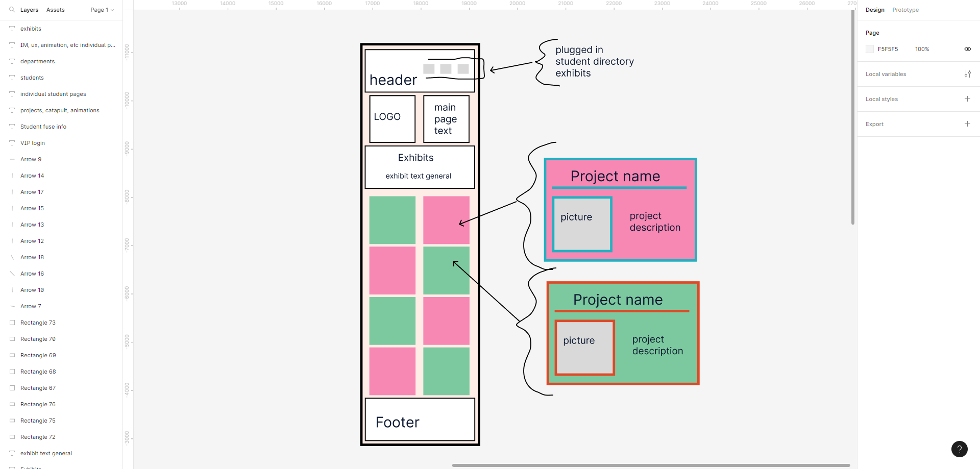Edit the page color opacity 100% field
Image resolution: width=980 pixels, height=469 pixels.
coord(922,49)
